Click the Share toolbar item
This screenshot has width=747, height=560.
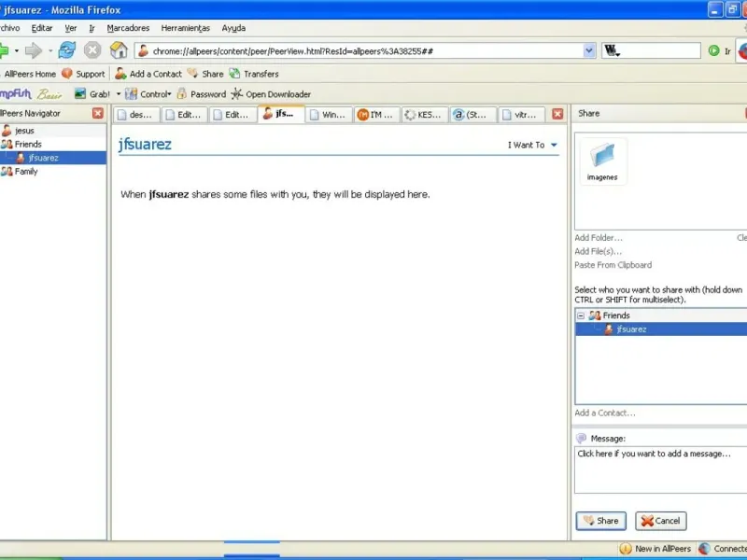(x=205, y=74)
